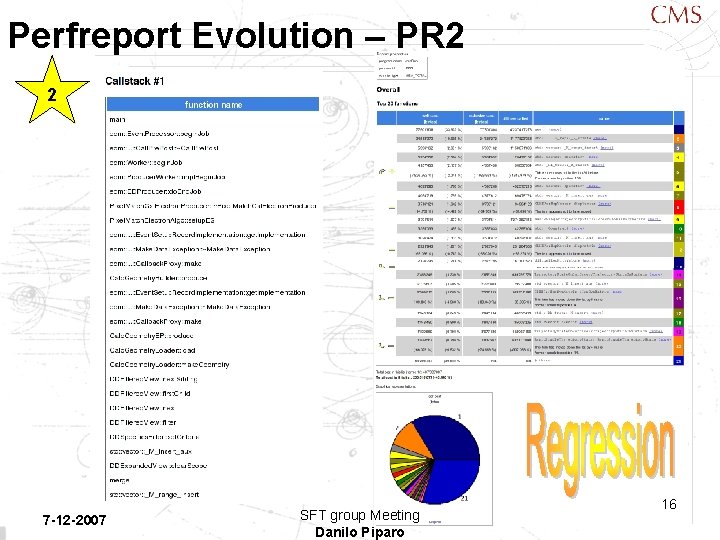
Task: Click the 'function name' column header
Action: pos(213,104)
